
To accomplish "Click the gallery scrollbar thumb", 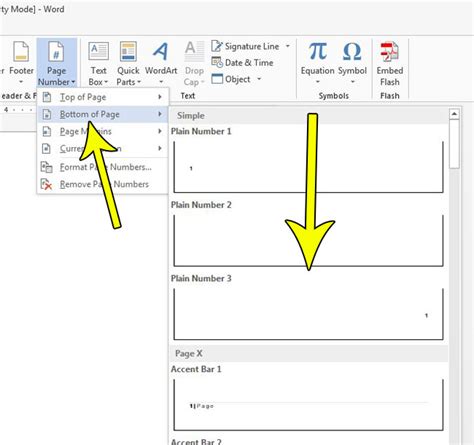I will click(x=454, y=144).
